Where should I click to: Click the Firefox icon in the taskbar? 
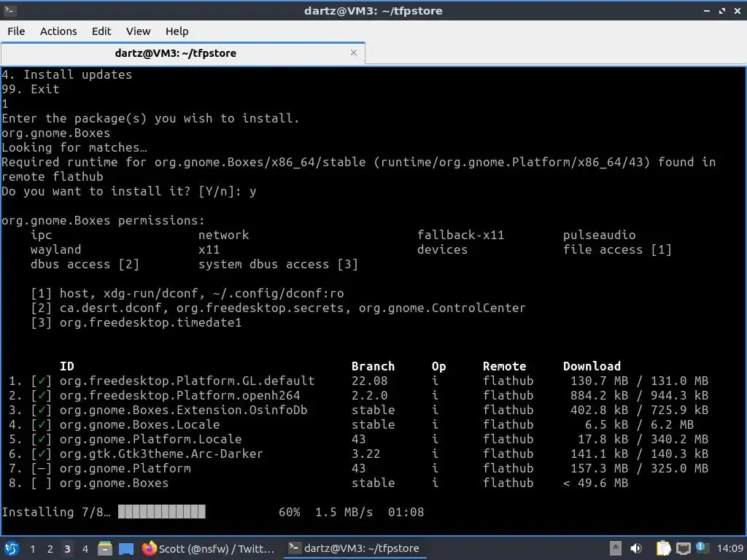point(149,548)
